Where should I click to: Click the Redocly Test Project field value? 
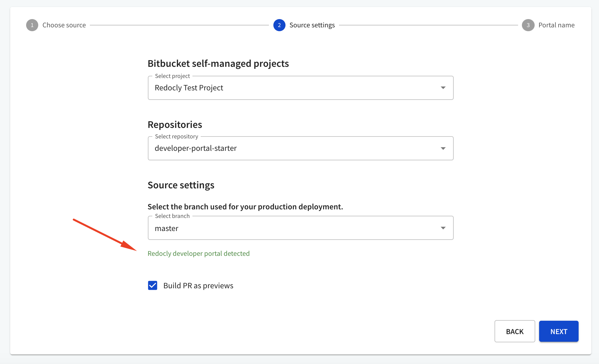[189, 88]
